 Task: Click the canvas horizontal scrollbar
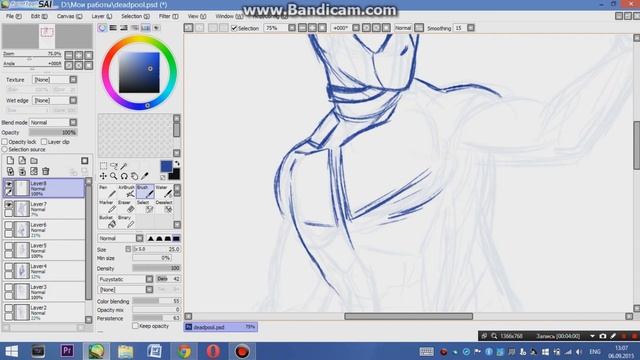pos(409,316)
